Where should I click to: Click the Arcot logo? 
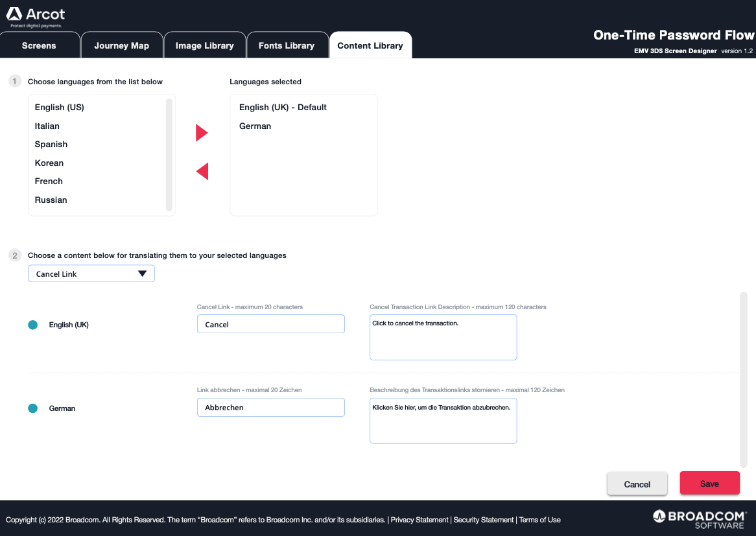point(36,16)
